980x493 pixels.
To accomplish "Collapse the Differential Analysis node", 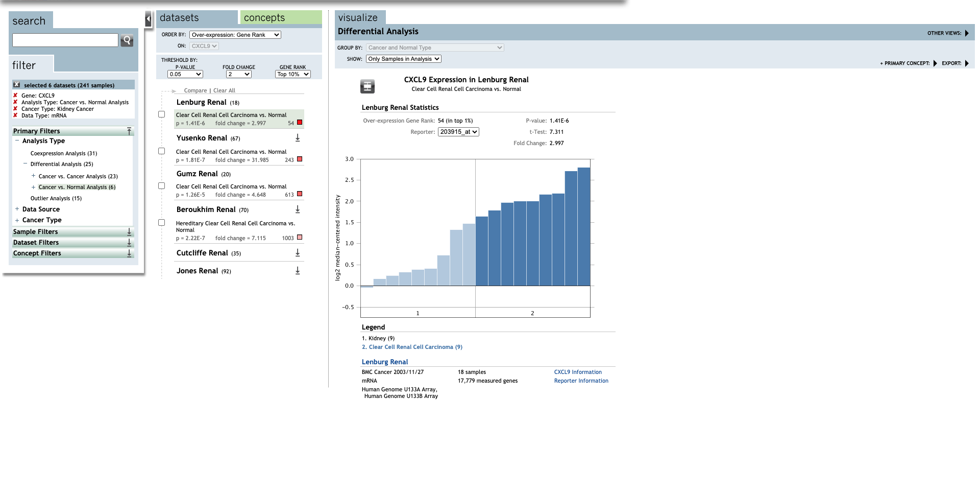I will pyautogui.click(x=26, y=163).
